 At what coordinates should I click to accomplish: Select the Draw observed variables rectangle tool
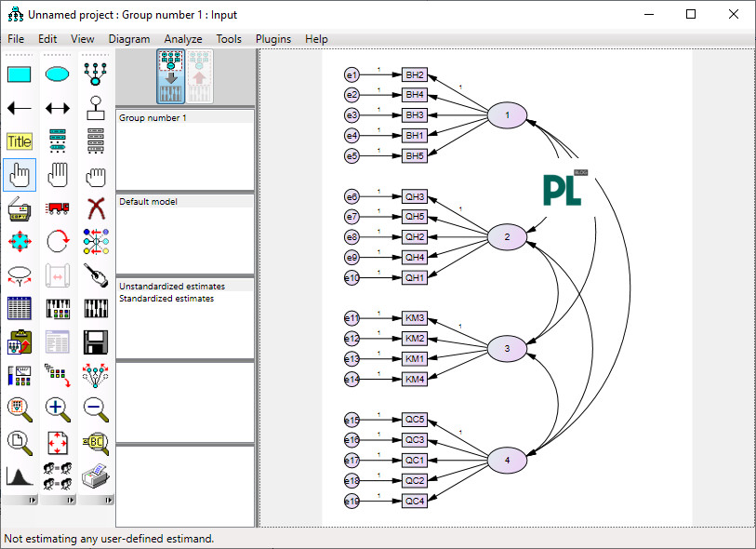point(19,74)
